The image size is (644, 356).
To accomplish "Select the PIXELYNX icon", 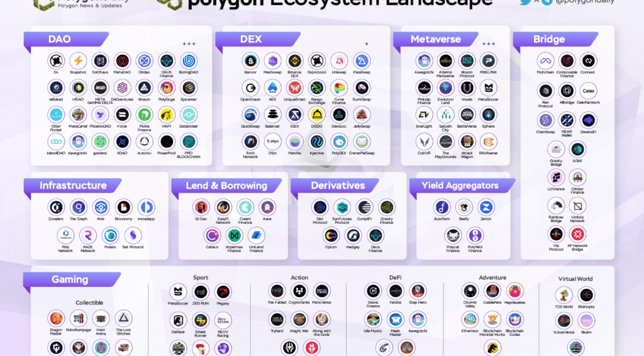I will click(488, 61).
